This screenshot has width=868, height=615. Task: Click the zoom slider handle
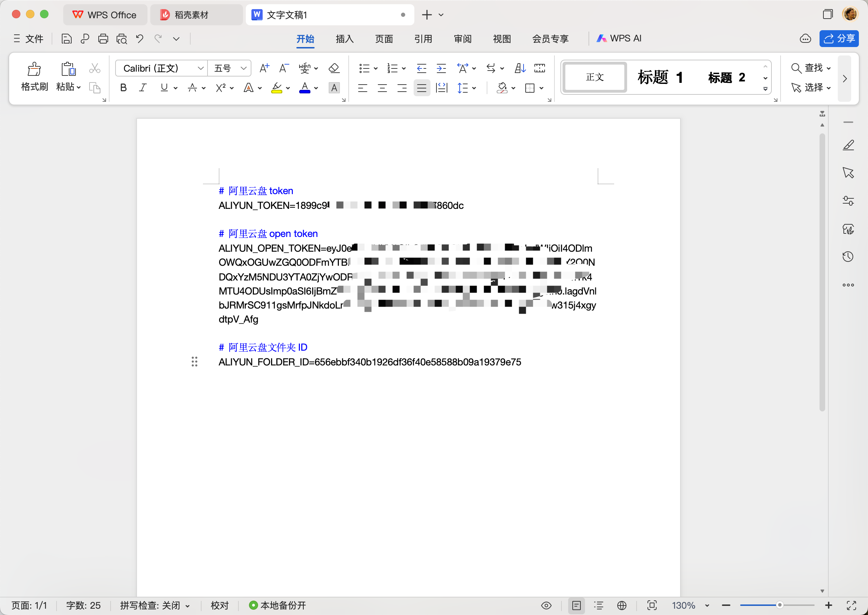tap(780, 605)
